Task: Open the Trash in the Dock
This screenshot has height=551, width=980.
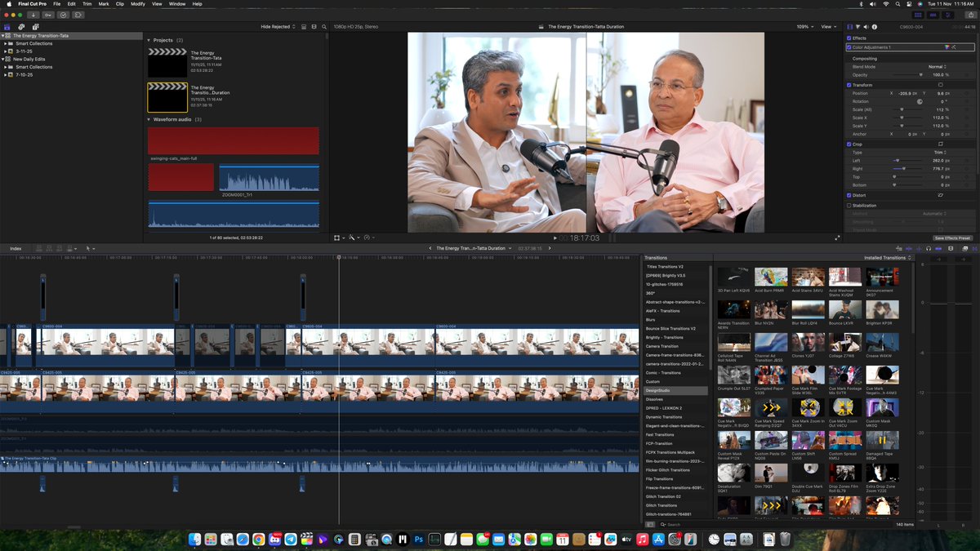Action: tap(785, 540)
